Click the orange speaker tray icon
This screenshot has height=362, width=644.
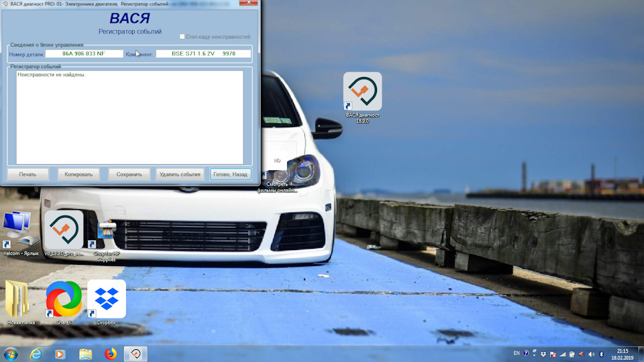[581, 354]
